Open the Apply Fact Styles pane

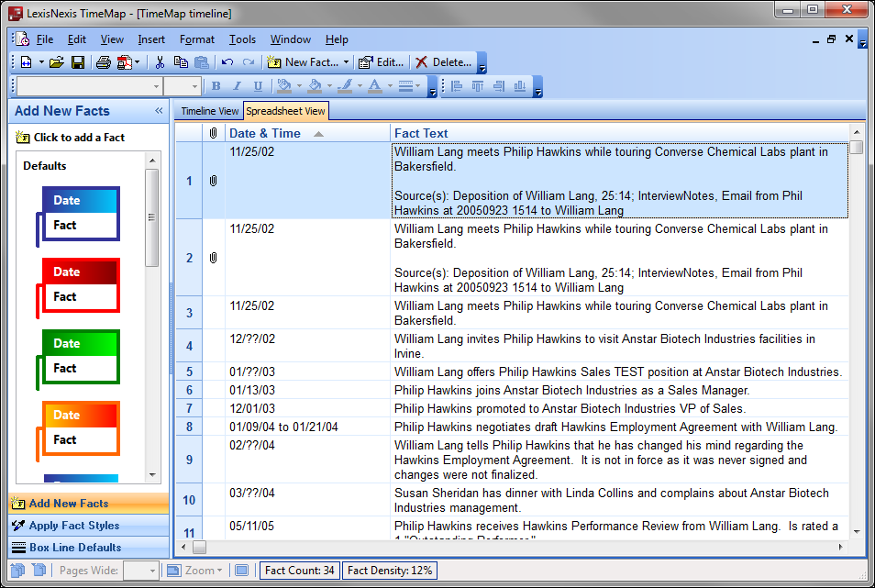tap(89, 526)
